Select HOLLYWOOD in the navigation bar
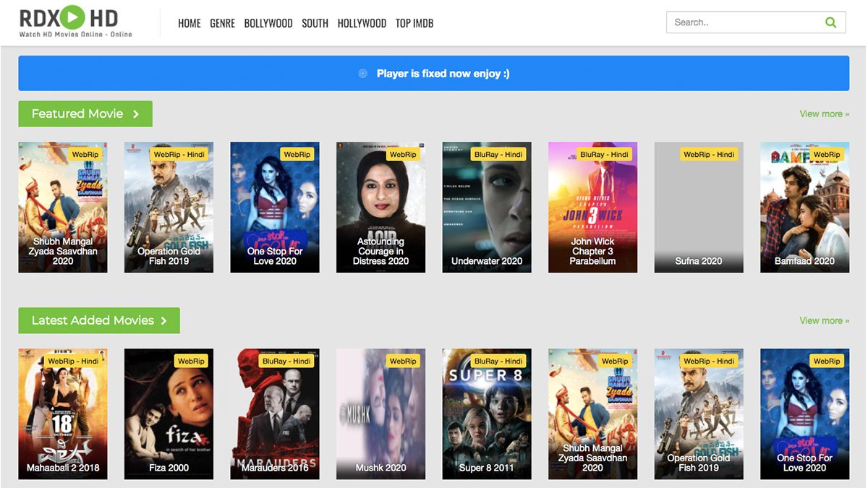Viewport: 868px width, 488px height. pyautogui.click(x=362, y=23)
